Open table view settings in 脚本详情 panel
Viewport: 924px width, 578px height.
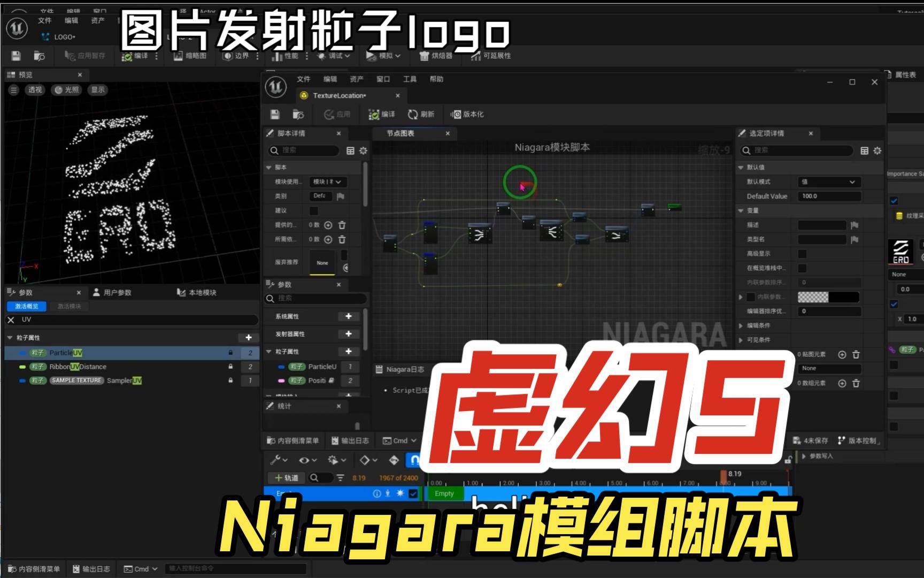tap(350, 151)
